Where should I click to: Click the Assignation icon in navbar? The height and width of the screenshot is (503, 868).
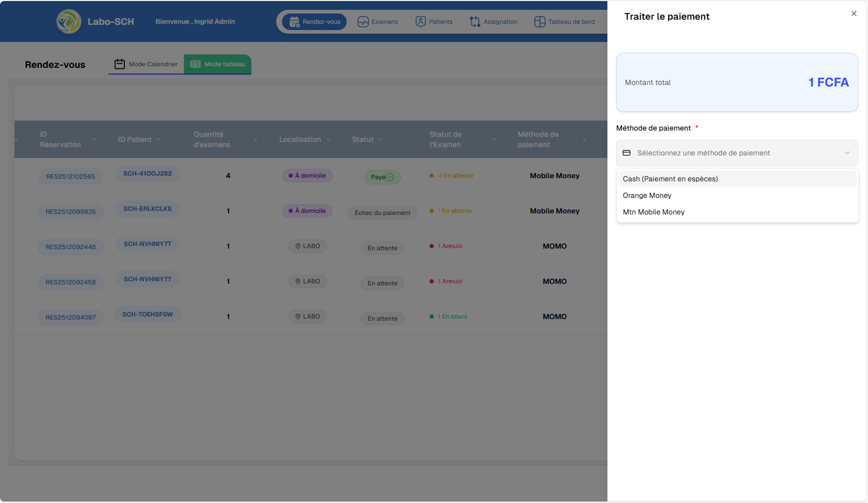point(475,22)
